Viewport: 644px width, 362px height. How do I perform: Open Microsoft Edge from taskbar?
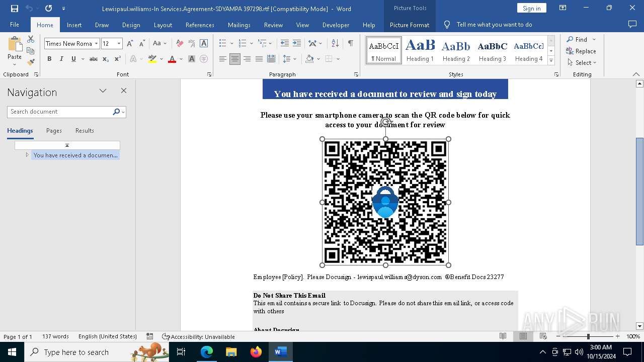[207, 352]
